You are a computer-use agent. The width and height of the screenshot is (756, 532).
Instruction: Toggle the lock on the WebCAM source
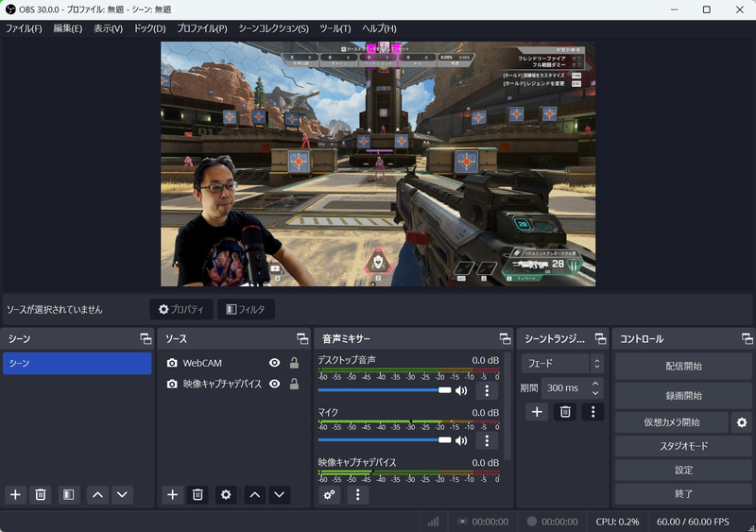pos(294,363)
